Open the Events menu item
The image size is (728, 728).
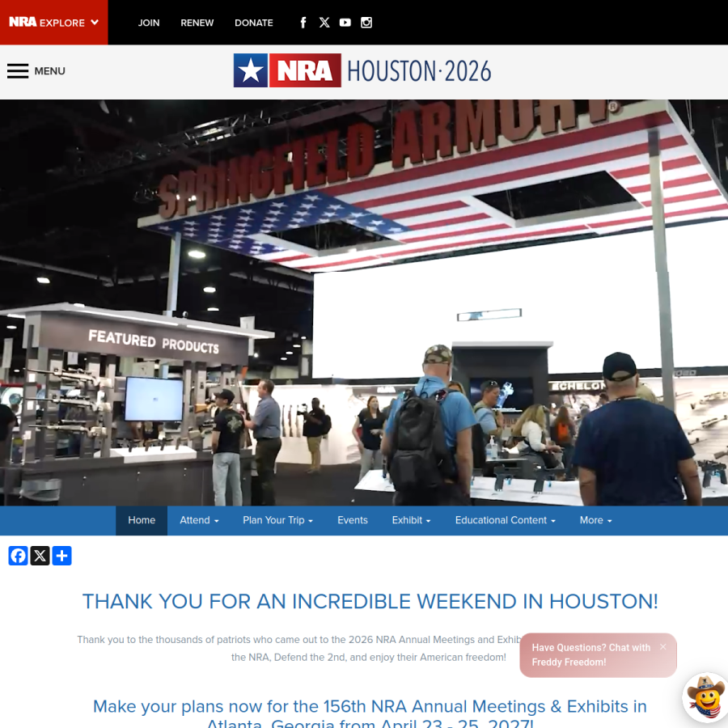click(x=353, y=520)
